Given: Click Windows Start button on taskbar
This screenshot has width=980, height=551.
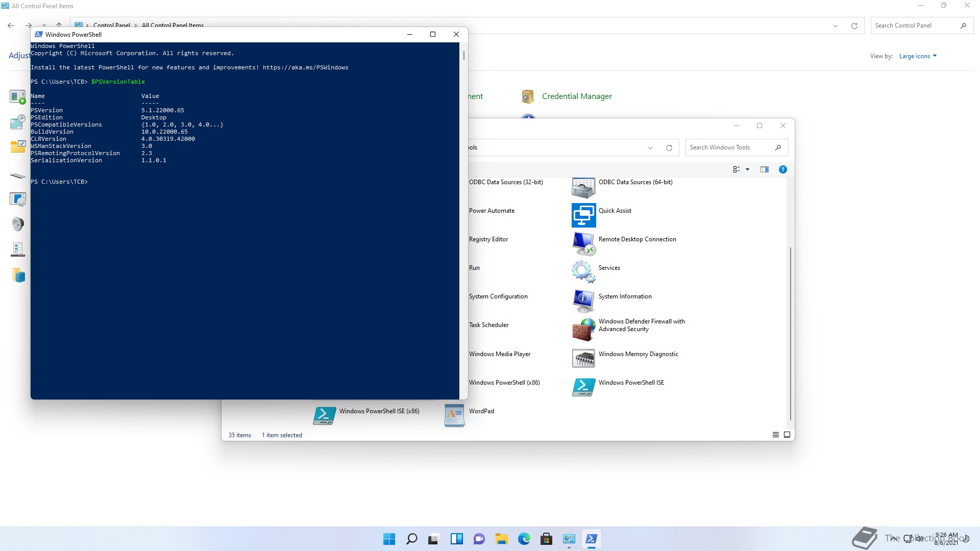Looking at the screenshot, I should point(389,539).
